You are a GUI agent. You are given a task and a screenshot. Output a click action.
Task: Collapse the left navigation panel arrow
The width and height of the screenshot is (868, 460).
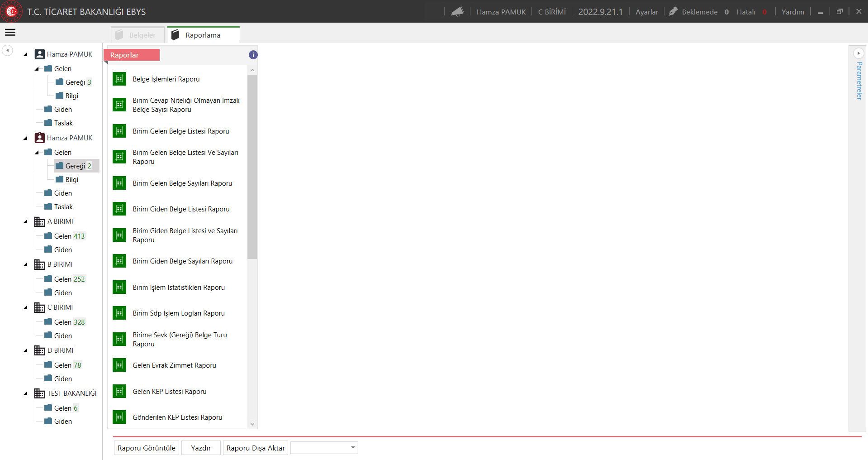click(8, 50)
